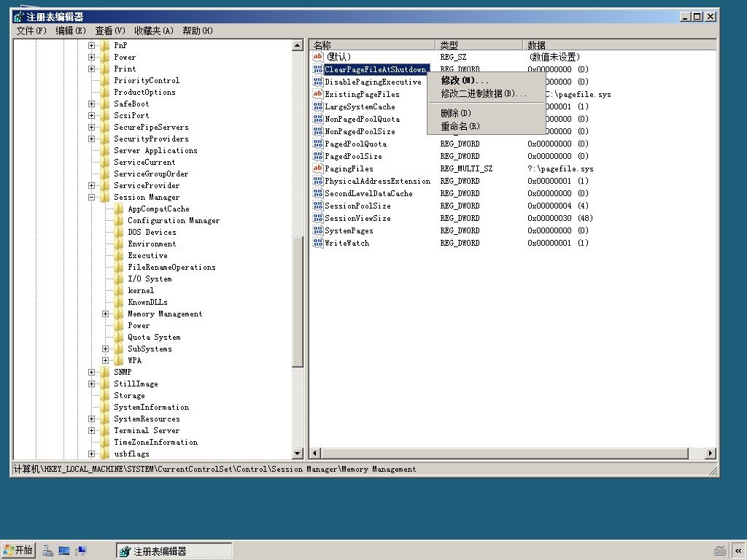Click the 名称 column header
Viewport: 747px width, 560px height.
click(x=373, y=45)
